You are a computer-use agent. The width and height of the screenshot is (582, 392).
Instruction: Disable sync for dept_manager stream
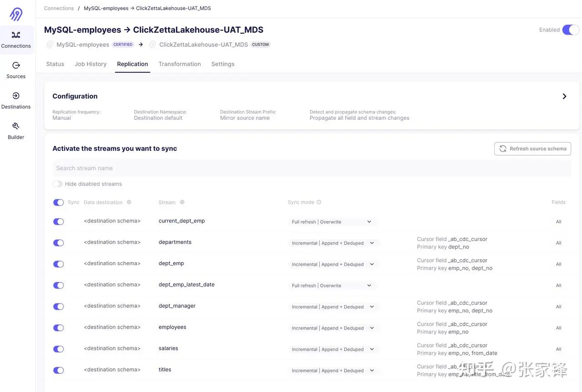(x=59, y=307)
